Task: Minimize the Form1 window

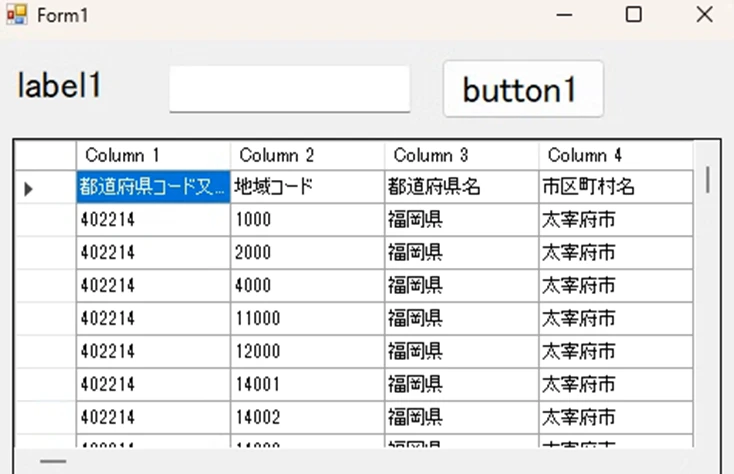Action: pos(564,15)
